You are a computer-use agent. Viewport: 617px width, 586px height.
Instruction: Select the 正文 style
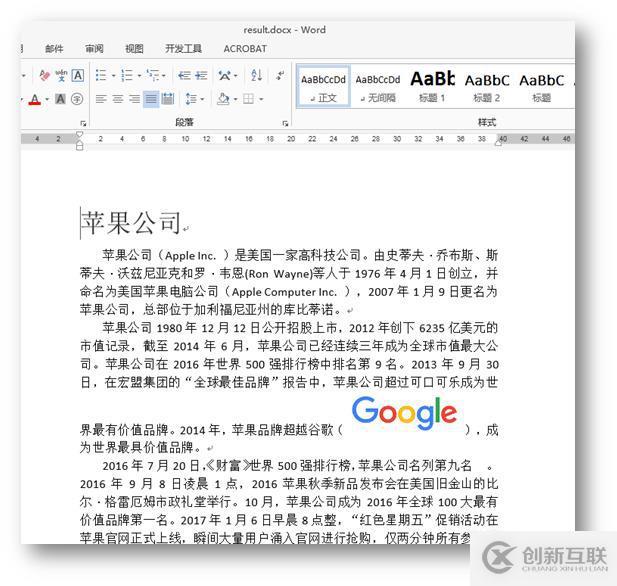tap(323, 87)
